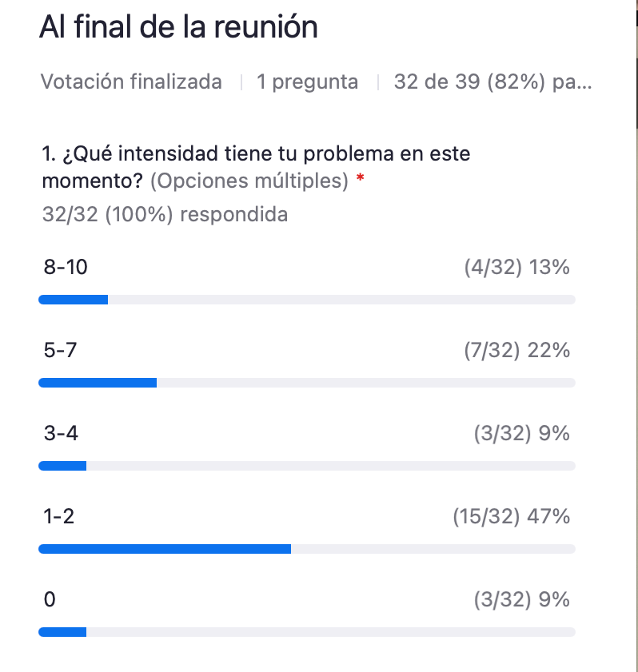638x672 pixels.
Task: Click the '(Opciones múltiples)' label
Action: click(x=249, y=181)
